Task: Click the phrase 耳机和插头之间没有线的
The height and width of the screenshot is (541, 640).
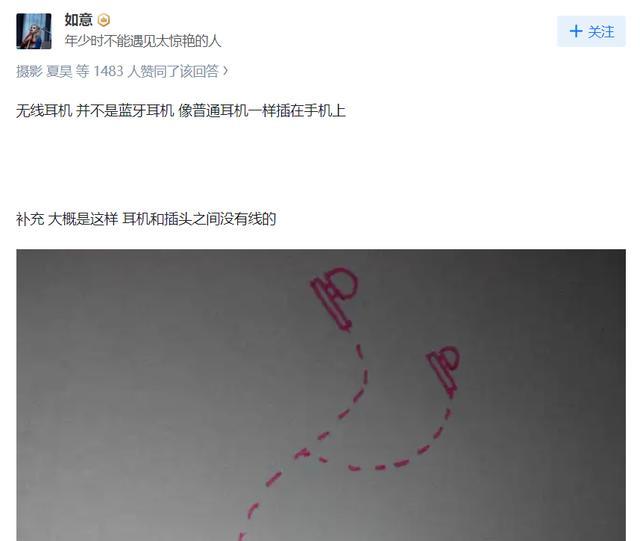Action: pyautogui.click(x=199, y=219)
